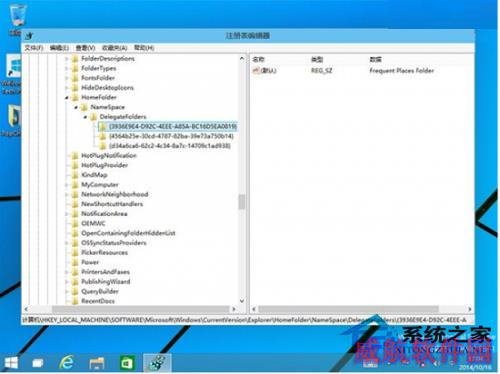Collapse the HomeFolder key
This screenshot has height=374, width=500.
click(67, 98)
